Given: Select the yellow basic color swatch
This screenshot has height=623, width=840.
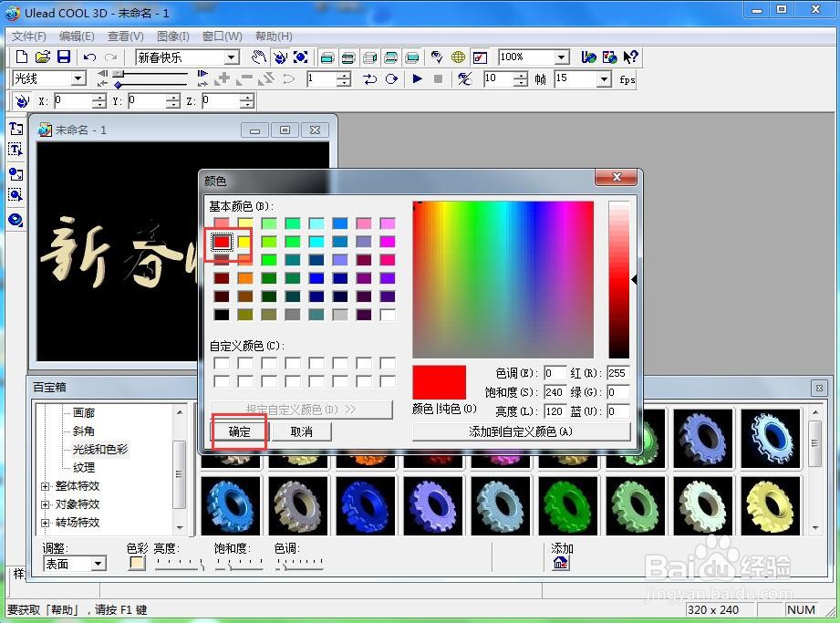Looking at the screenshot, I should [245, 242].
